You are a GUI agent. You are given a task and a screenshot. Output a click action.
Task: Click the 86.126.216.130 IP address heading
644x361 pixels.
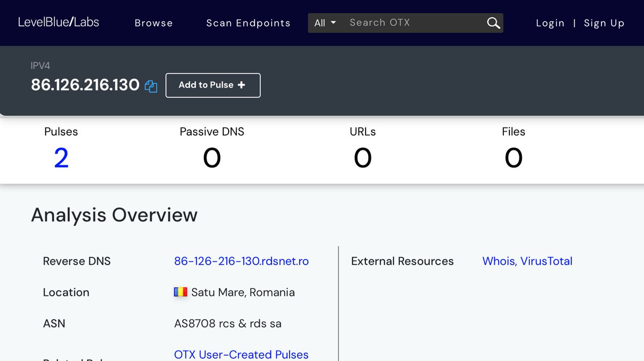(85, 85)
